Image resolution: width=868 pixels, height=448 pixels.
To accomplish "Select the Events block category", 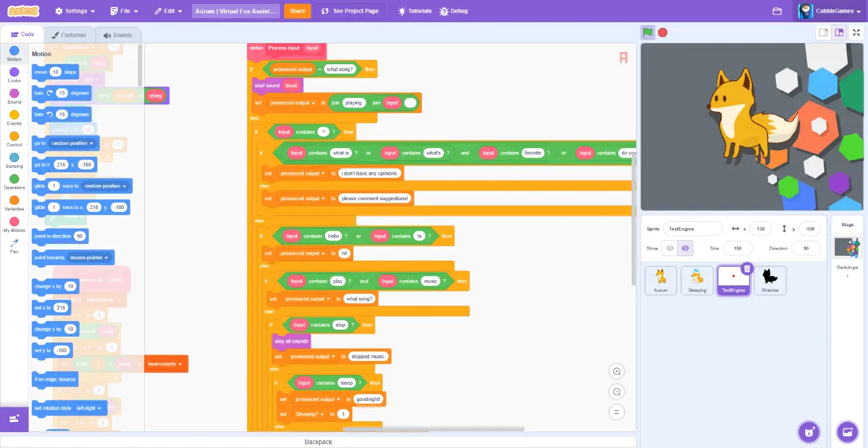I will click(14, 118).
